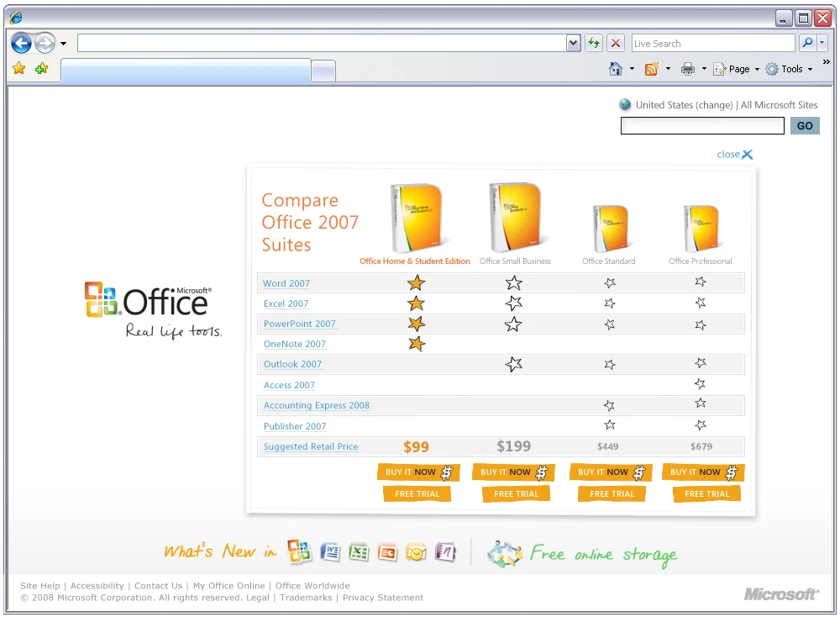Click Free Trial for Home & Student Edition

[x=417, y=493]
